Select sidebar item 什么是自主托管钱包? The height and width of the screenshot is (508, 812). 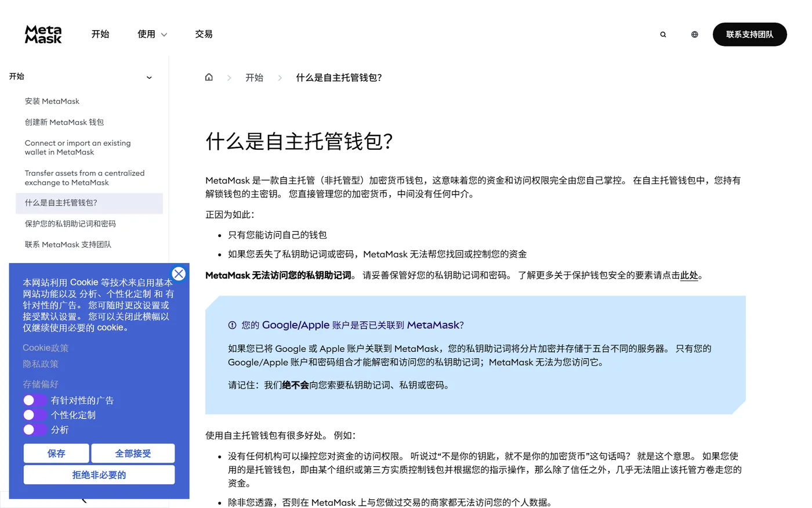(x=89, y=203)
